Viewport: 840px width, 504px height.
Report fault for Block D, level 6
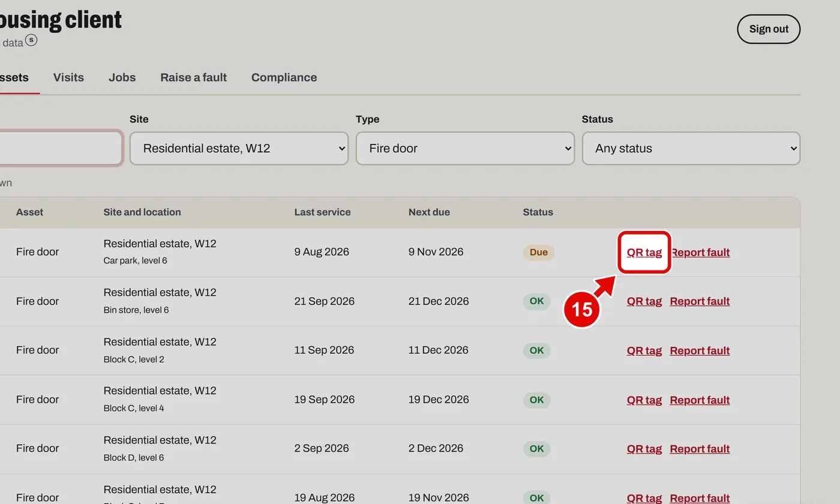point(700,449)
